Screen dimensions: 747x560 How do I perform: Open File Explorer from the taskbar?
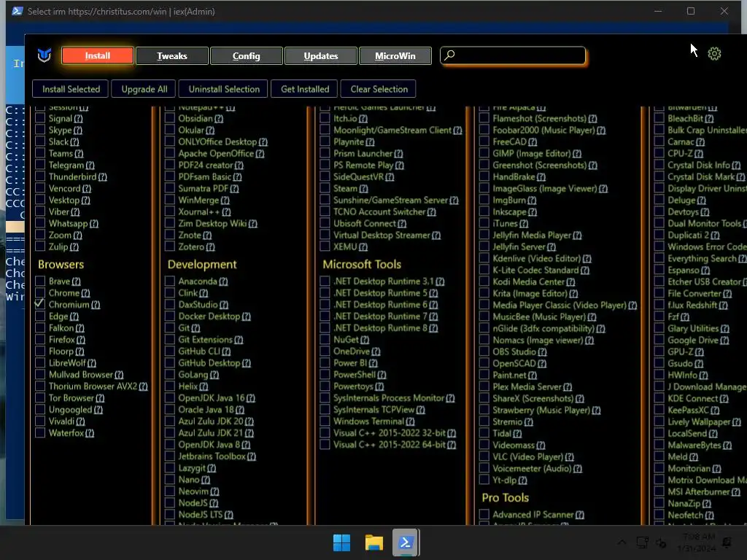click(x=374, y=542)
